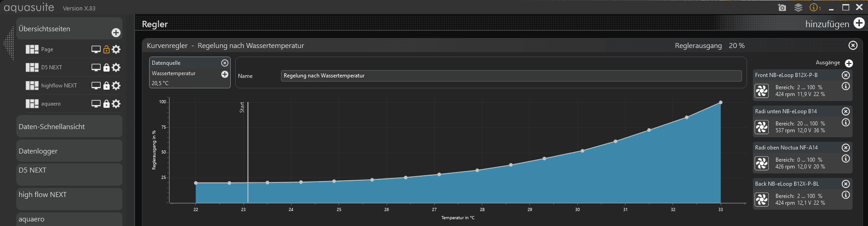Open settings gear for D5 NEXT page
This screenshot has width=868, height=226.
pos(116,67)
